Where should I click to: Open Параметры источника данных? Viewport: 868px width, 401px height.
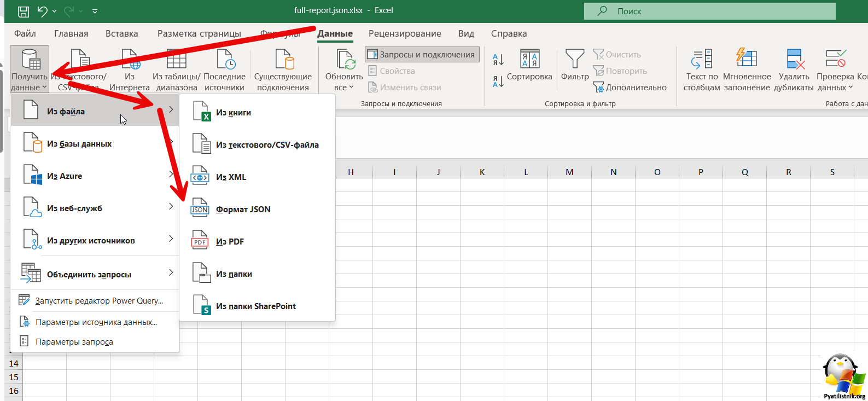point(95,322)
